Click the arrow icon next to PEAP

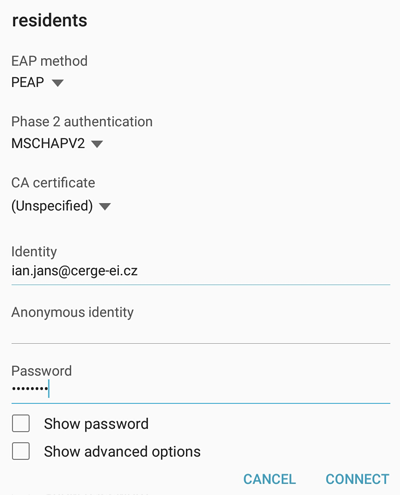pyautogui.click(x=58, y=83)
